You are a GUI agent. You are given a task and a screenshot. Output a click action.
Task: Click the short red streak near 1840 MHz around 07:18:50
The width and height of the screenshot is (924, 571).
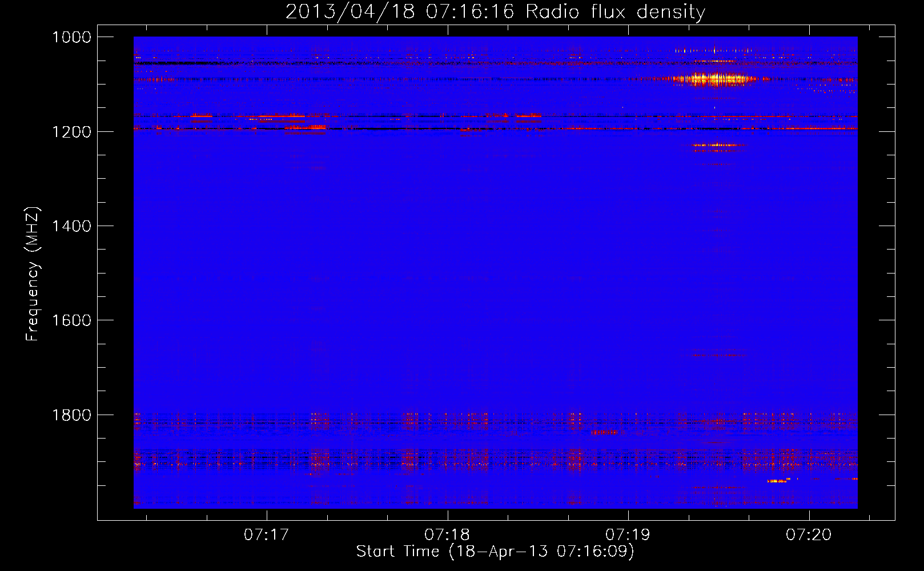pyautogui.click(x=605, y=433)
